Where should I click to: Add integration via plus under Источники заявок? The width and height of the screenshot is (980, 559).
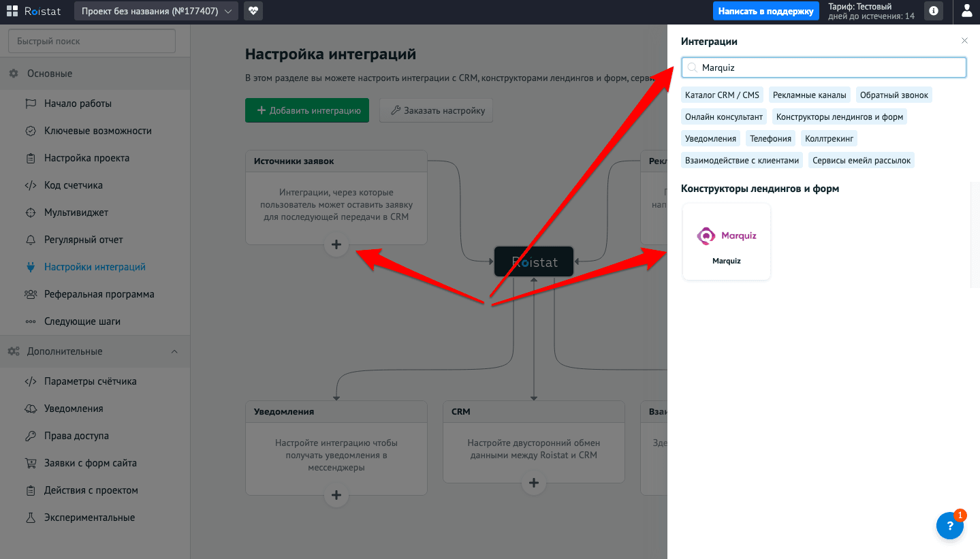pyautogui.click(x=336, y=244)
